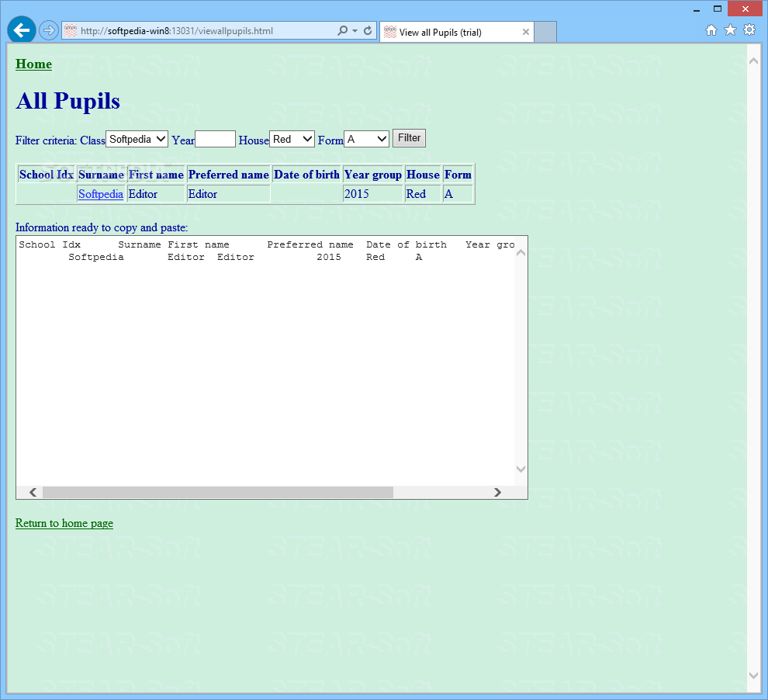Open a new blank browser tab
The image size is (768, 700).
[x=545, y=32]
